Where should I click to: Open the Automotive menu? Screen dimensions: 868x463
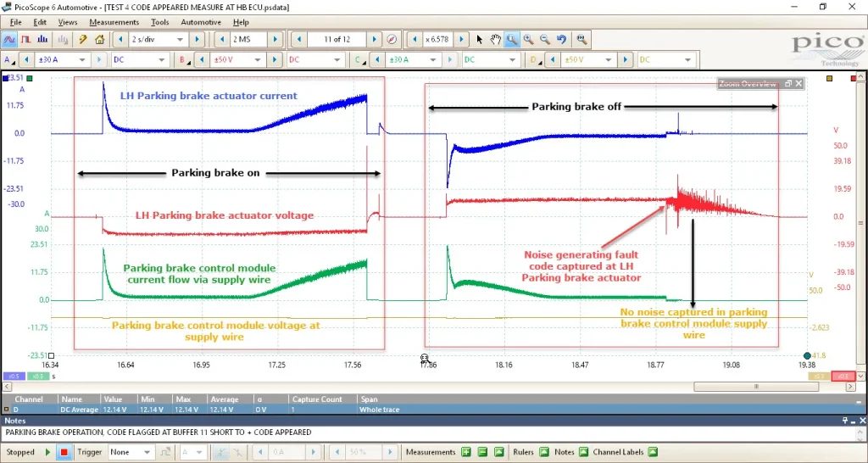click(201, 22)
